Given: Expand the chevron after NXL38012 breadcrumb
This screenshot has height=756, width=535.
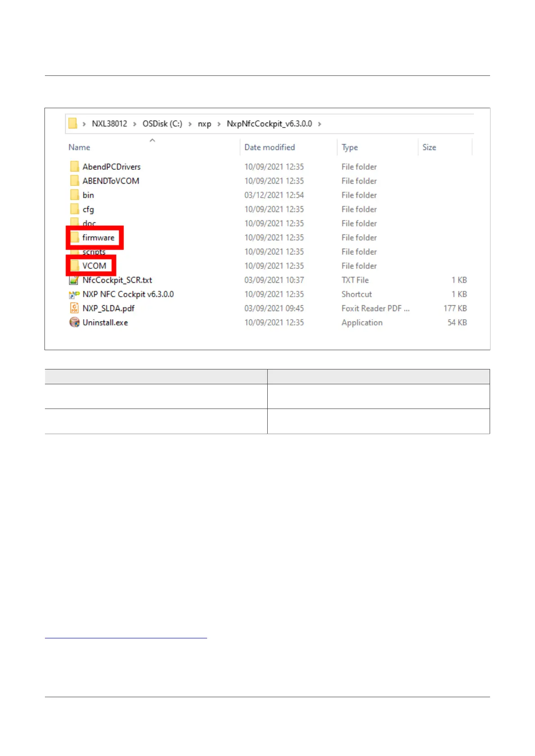Looking at the screenshot, I should pyautogui.click(x=134, y=124).
